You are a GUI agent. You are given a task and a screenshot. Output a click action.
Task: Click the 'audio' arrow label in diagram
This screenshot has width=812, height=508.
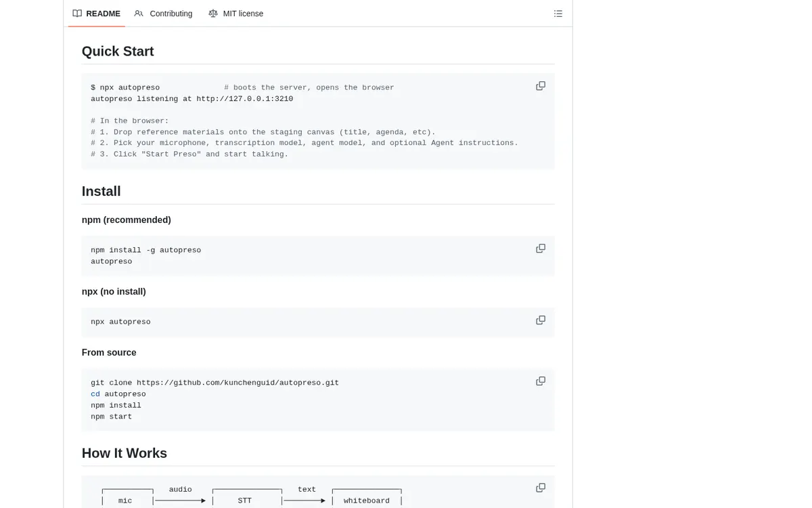click(x=181, y=490)
